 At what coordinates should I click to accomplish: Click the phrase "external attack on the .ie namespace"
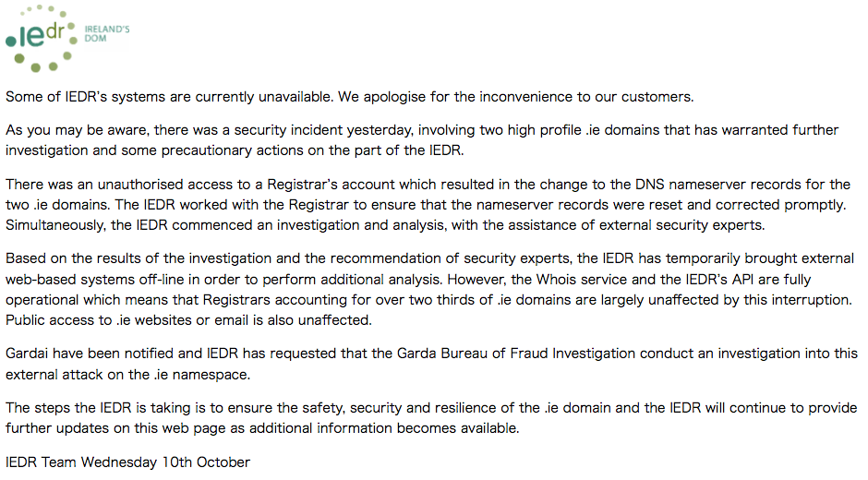point(127,375)
